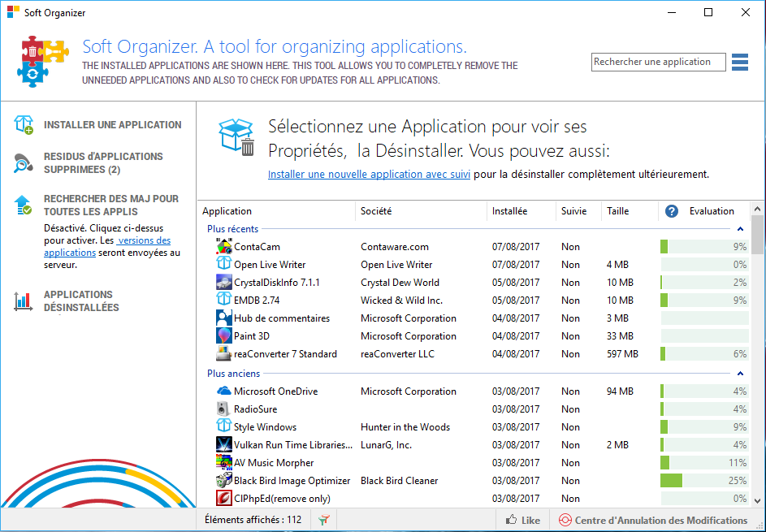Click the CIPhpEd application icon
The width and height of the screenshot is (766, 532).
coord(223,498)
